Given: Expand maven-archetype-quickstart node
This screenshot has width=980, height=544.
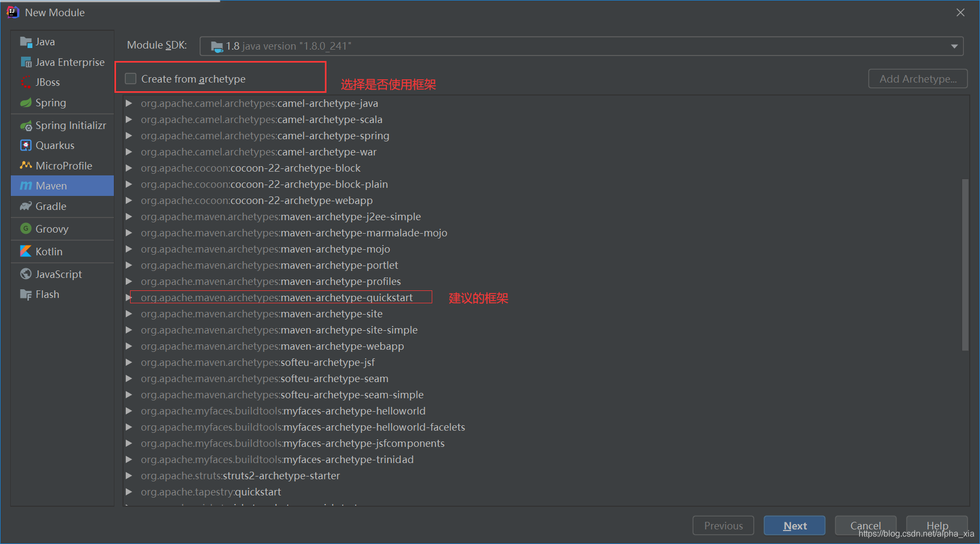Looking at the screenshot, I should point(128,297).
